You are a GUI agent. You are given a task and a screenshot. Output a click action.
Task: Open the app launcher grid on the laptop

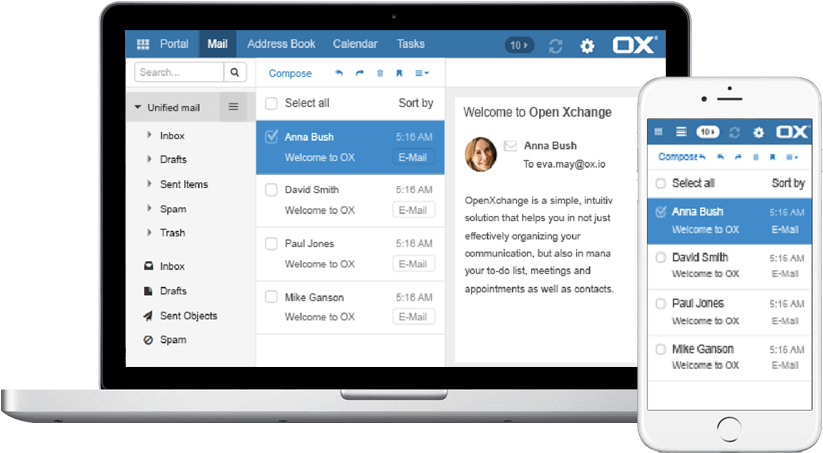tap(143, 44)
